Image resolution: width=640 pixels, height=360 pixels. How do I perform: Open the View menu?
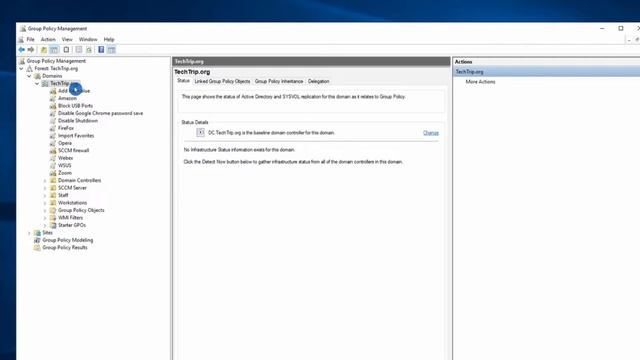point(67,40)
